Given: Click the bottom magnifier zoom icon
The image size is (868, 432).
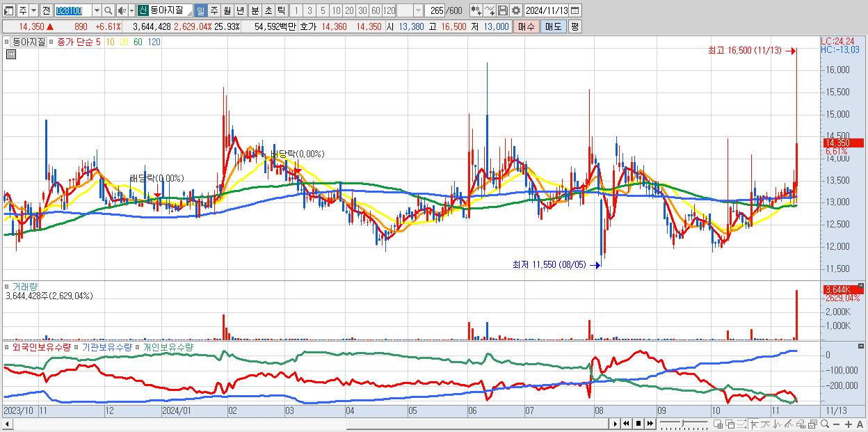Looking at the screenshot, I should [x=825, y=424].
